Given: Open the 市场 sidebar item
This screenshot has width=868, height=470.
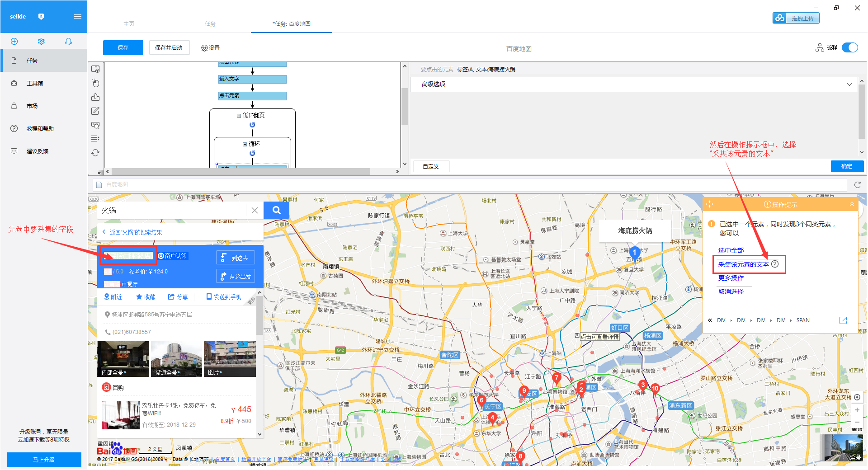Looking at the screenshot, I should coord(43,106).
